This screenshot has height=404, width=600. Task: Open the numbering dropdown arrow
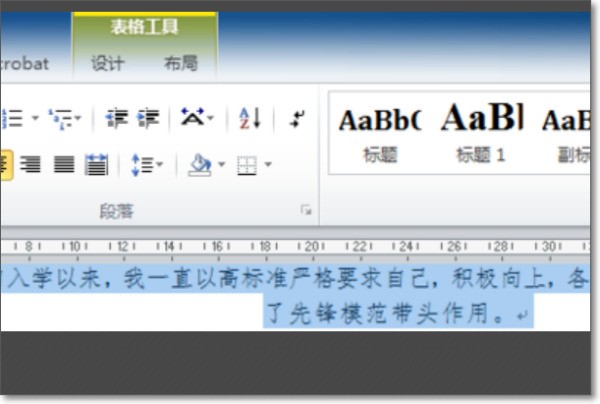coord(35,119)
